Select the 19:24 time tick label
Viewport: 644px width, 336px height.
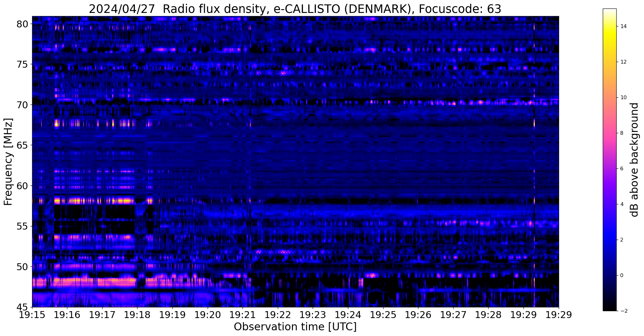[348, 315]
